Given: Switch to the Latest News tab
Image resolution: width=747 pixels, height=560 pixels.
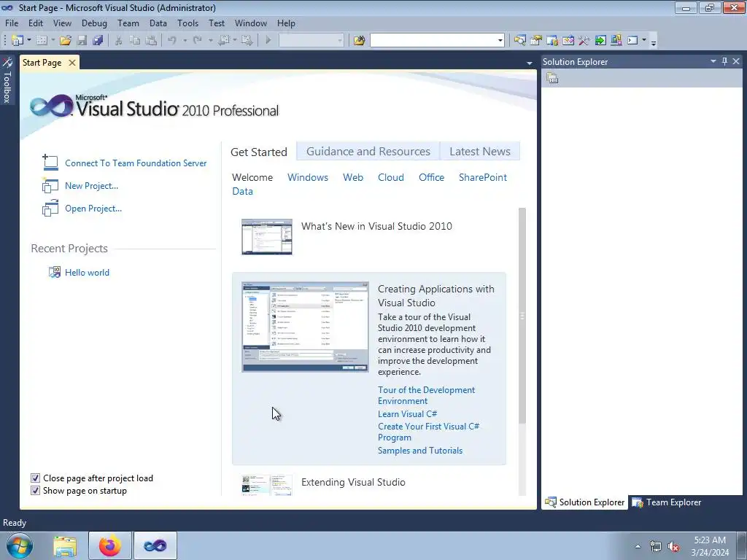Looking at the screenshot, I should [480, 152].
